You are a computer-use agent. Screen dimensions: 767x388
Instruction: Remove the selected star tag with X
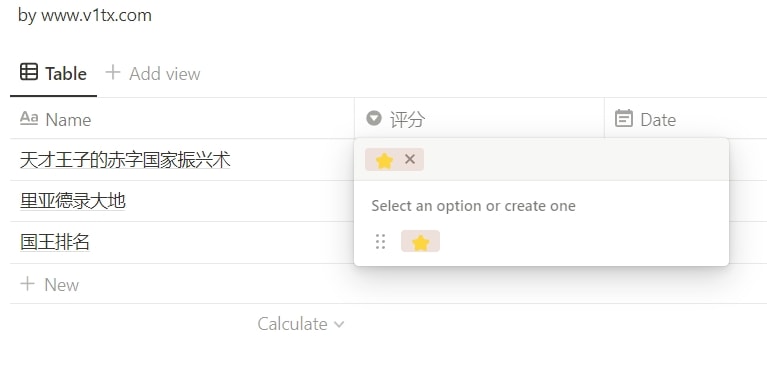click(x=410, y=159)
